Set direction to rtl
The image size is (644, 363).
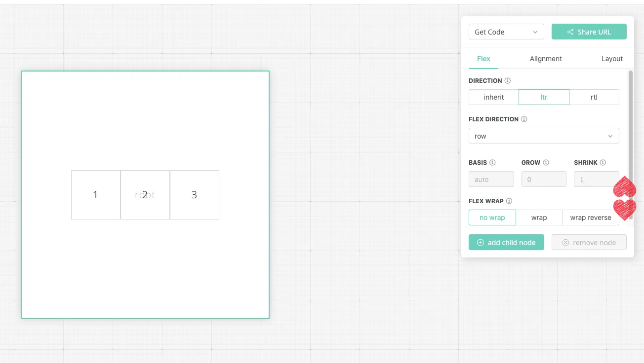click(594, 97)
